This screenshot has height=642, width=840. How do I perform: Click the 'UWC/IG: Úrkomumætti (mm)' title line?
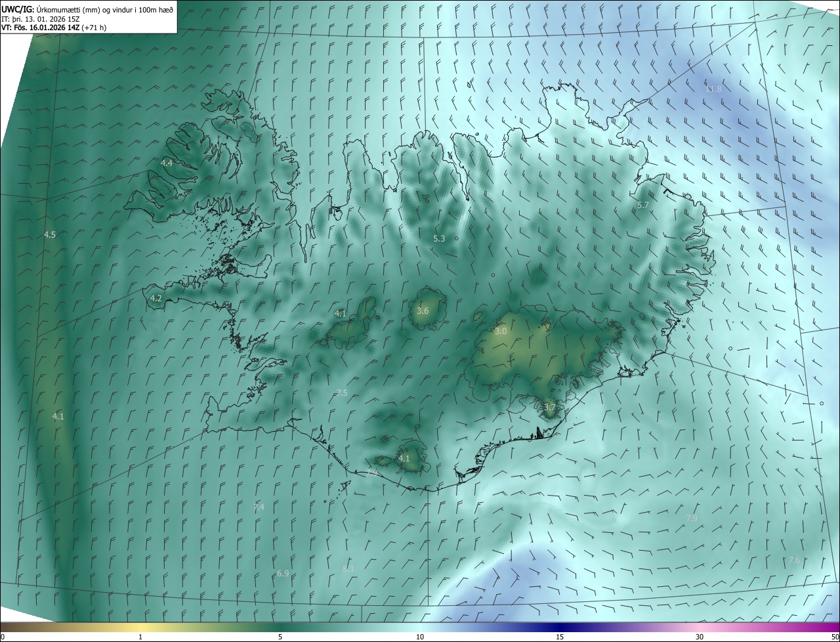point(87,9)
